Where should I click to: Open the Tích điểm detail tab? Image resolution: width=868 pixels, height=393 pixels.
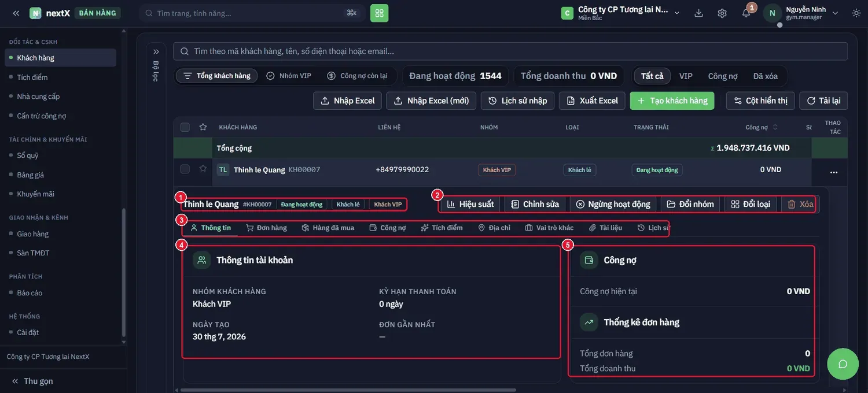point(442,228)
